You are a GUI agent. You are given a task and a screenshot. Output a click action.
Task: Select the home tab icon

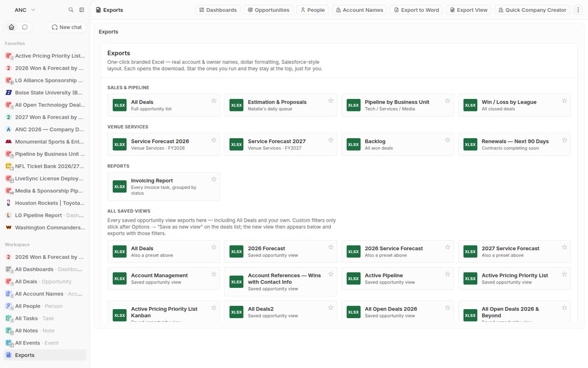(11, 27)
